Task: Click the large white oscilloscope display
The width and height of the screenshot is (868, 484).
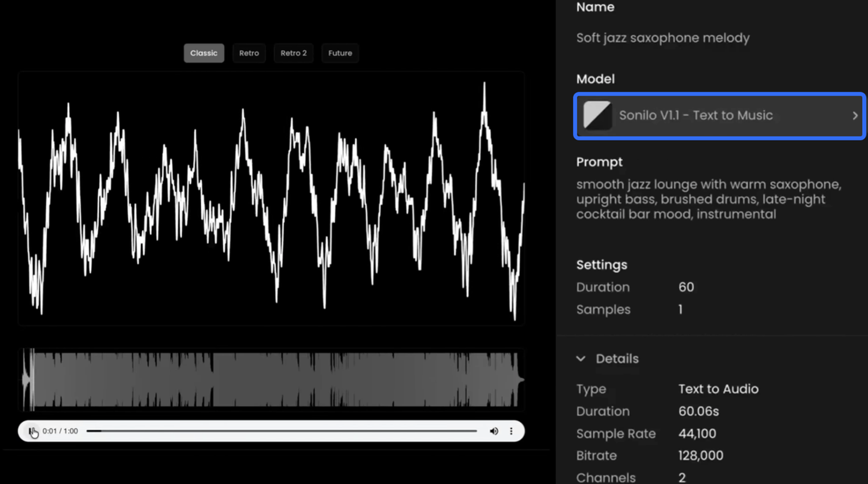Action: tap(271, 198)
